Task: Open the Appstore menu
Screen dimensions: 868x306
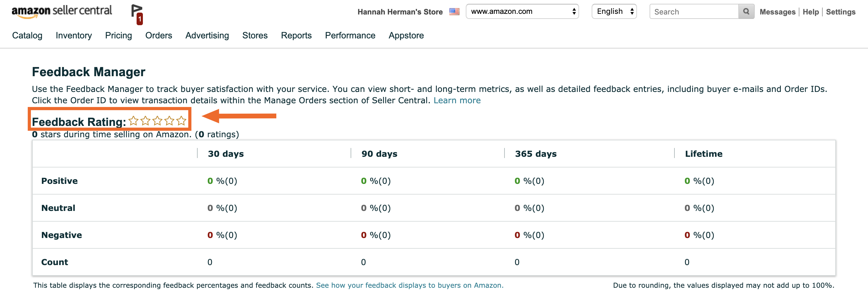Action: pyautogui.click(x=406, y=35)
